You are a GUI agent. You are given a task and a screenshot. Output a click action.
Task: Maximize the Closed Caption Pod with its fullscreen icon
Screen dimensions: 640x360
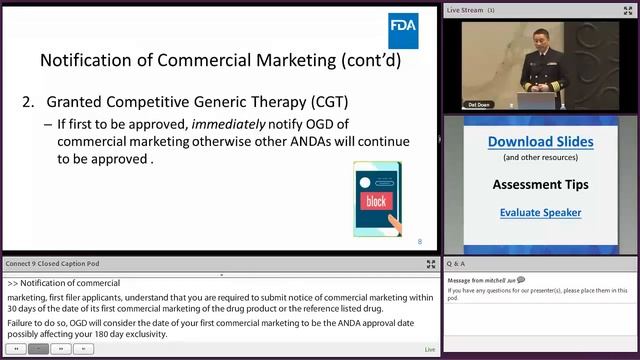point(431,264)
